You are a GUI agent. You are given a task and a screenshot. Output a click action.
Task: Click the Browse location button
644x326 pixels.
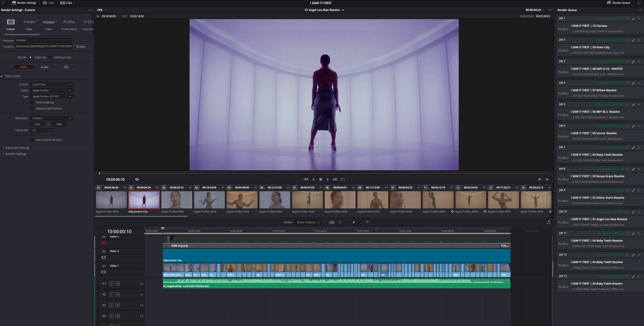tap(81, 46)
